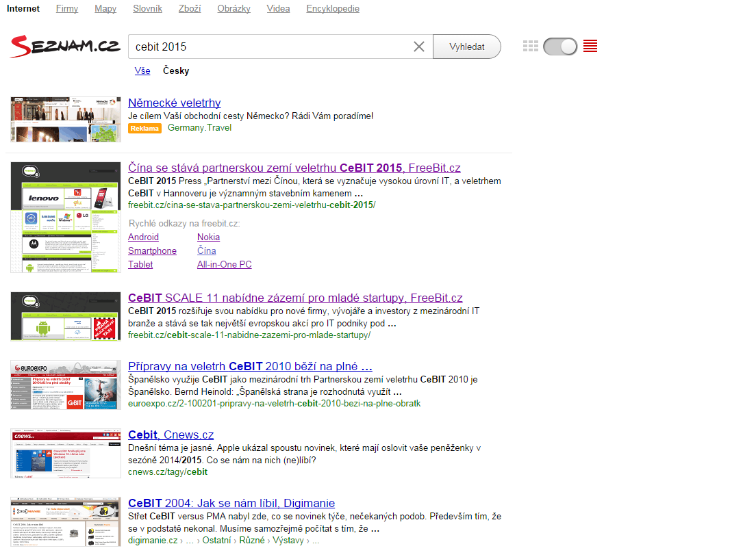The height and width of the screenshot is (557, 756).
Task: Select the Vše language filter
Action: pos(142,71)
